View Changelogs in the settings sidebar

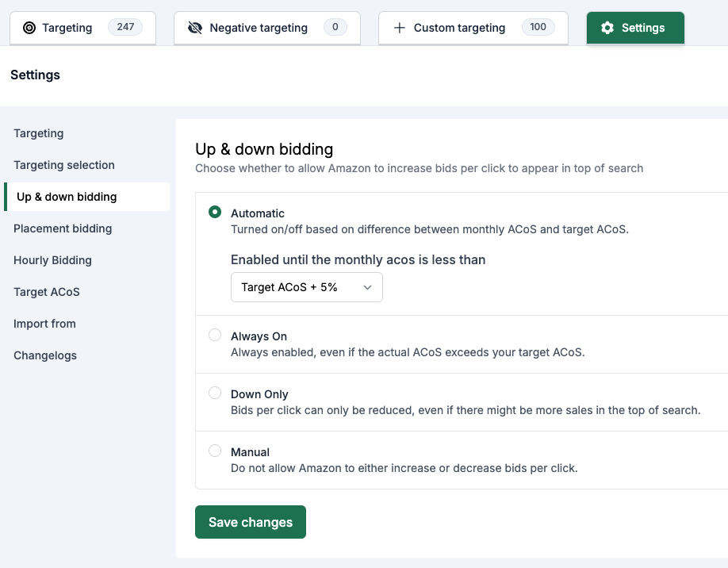point(45,355)
